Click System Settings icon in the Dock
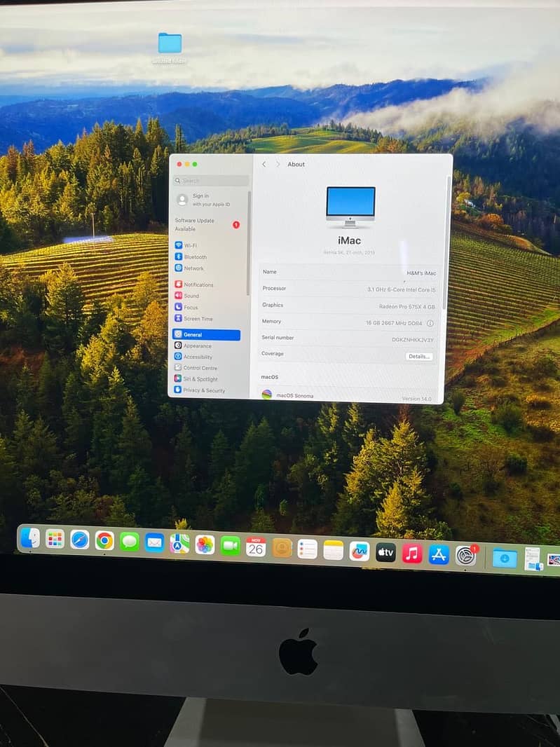560x747 pixels. 465,556
